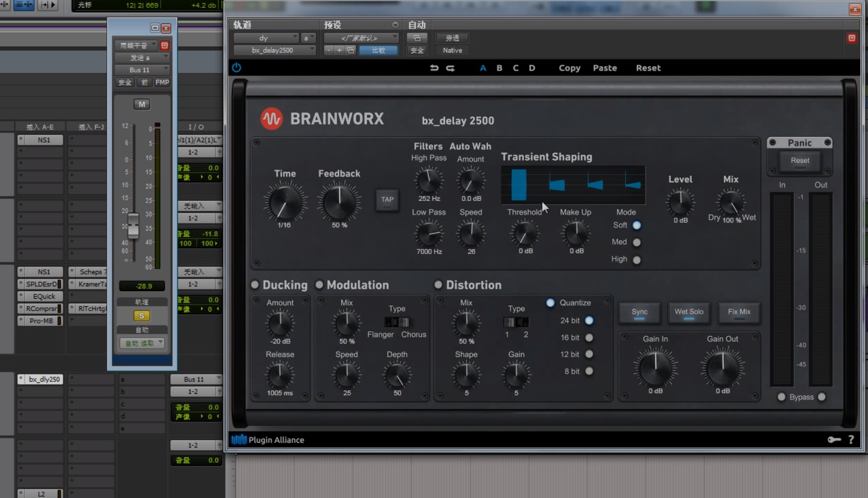
Task: Open the help question mark icon
Action: pyautogui.click(x=851, y=440)
